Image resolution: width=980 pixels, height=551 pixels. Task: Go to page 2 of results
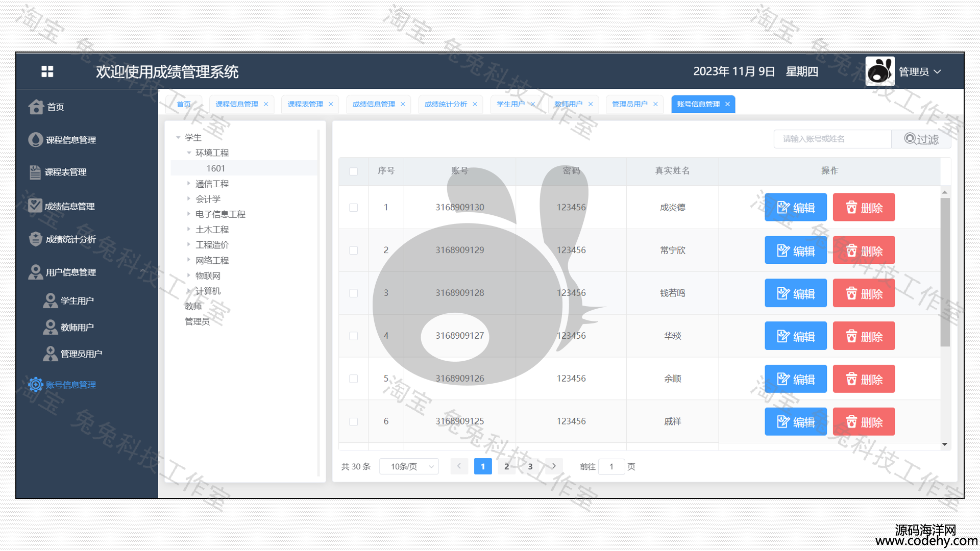point(506,466)
